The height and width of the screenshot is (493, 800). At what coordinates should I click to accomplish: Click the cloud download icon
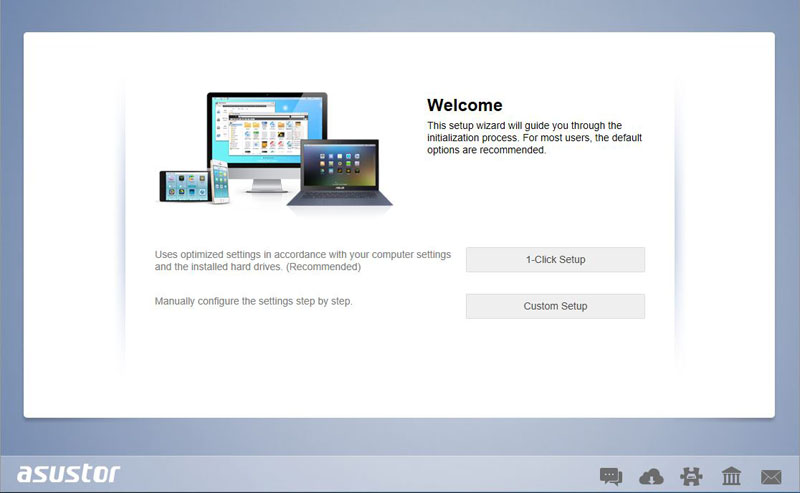point(651,477)
